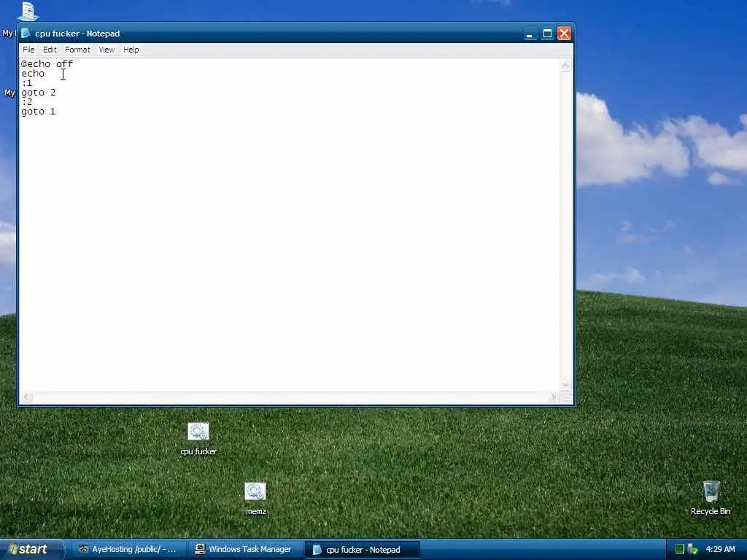Viewport: 747px width, 560px height.
Task: Open the Edit menu in Notepad
Action: tap(50, 50)
